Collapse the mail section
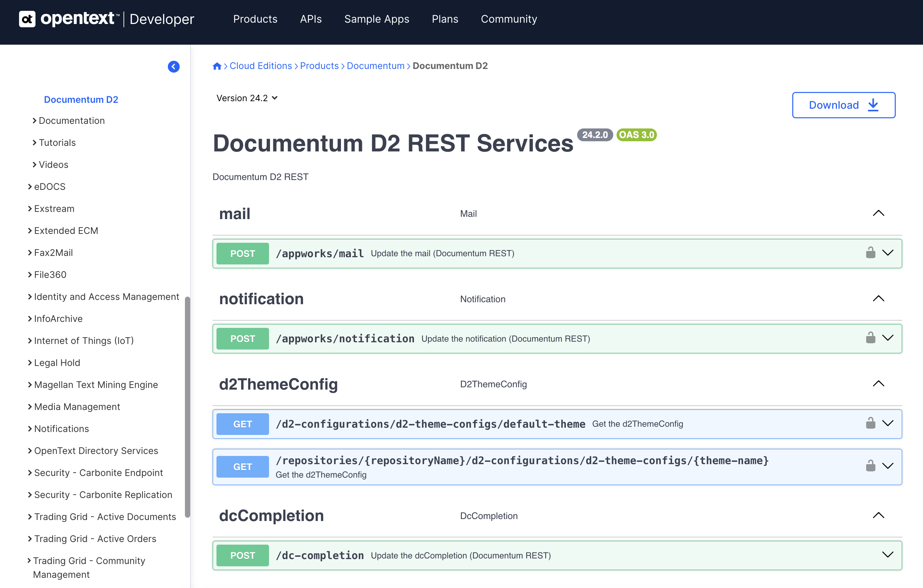923x588 pixels. coord(879,213)
